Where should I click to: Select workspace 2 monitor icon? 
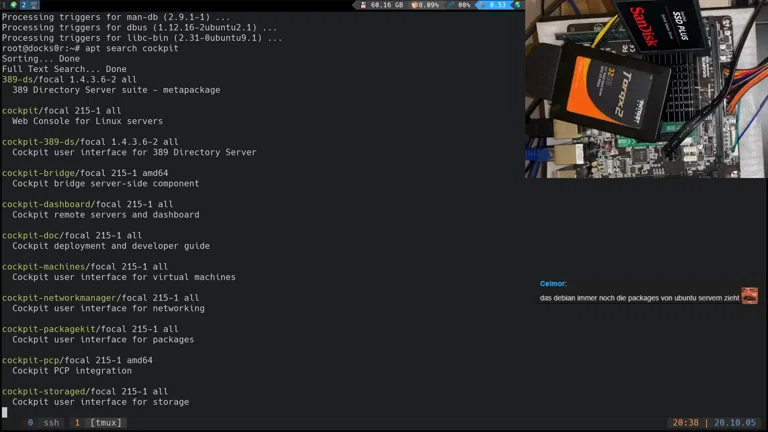point(34,5)
